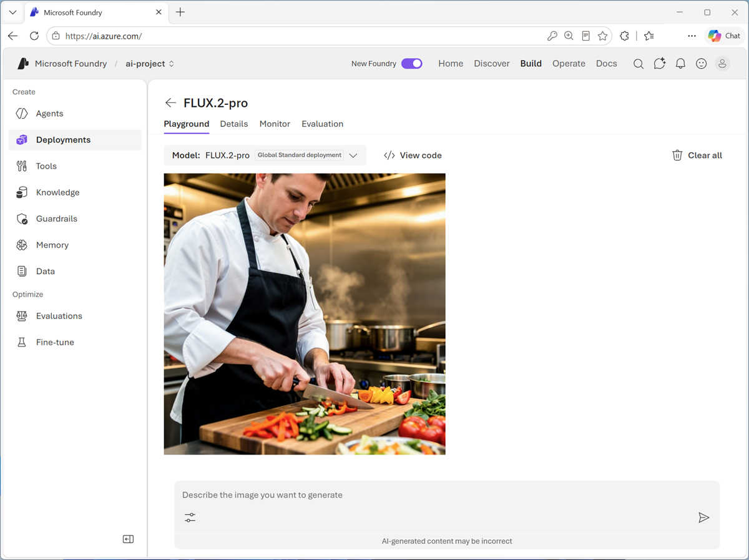This screenshot has width=749, height=560.
Task: Close the Microsoft Foundry browser tab
Action: (159, 12)
